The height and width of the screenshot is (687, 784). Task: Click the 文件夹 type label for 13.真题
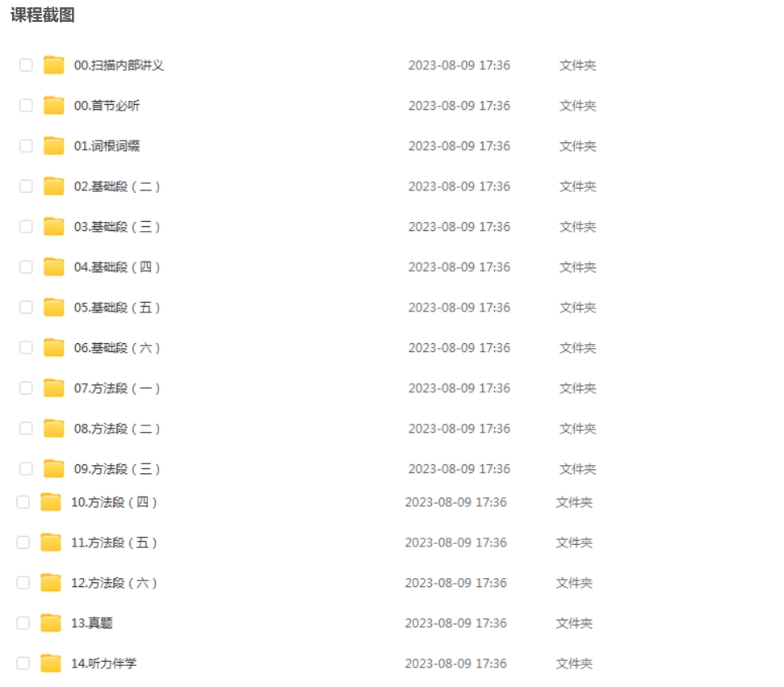click(x=574, y=623)
